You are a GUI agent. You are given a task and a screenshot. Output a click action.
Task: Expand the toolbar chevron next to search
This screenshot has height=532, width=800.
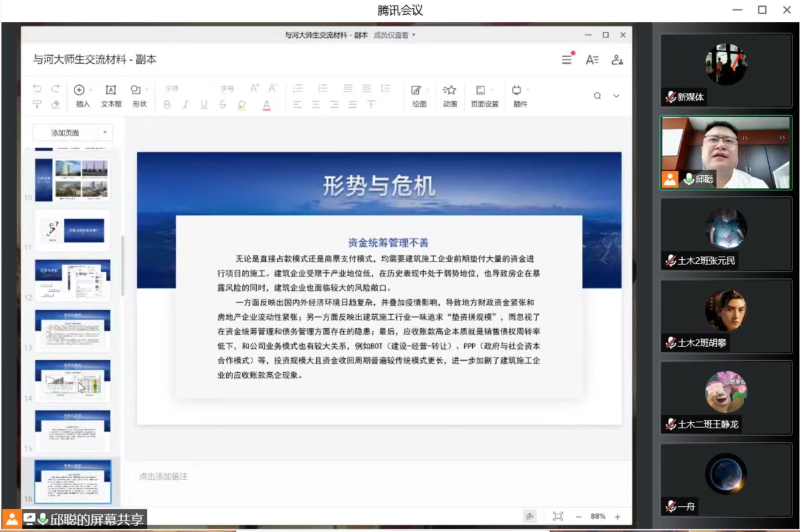click(616, 96)
